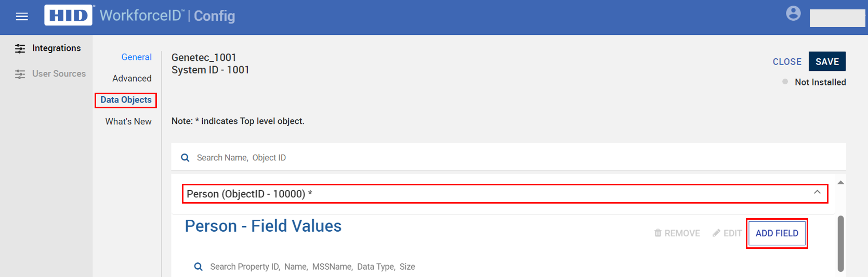Click the Field Values search magnifier icon
This screenshot has width=868, height=277.
(x=198, y=267)
